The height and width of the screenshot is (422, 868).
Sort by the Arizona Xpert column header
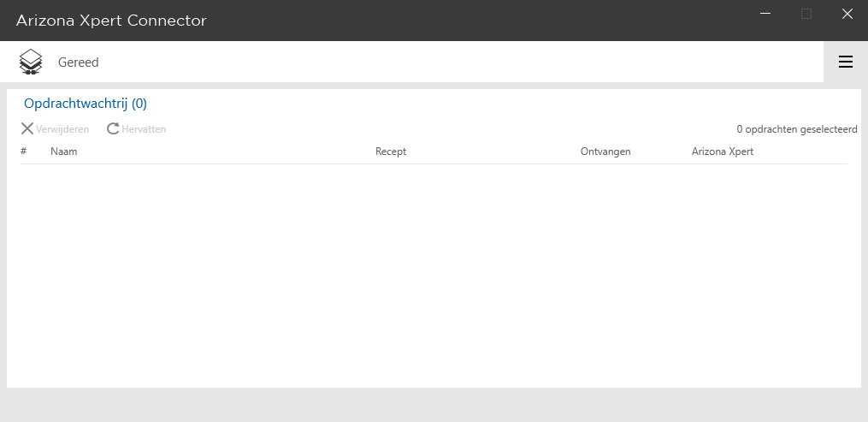pos(723,152)
